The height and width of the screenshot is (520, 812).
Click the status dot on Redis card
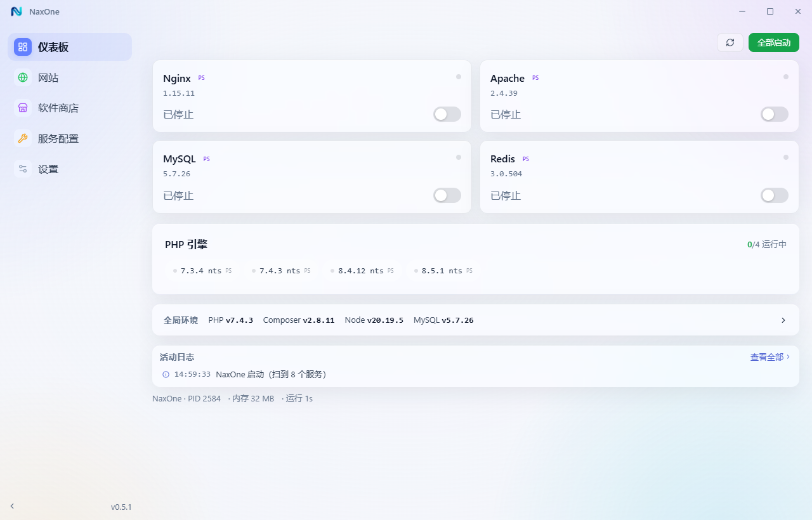(x=786, y=157)
